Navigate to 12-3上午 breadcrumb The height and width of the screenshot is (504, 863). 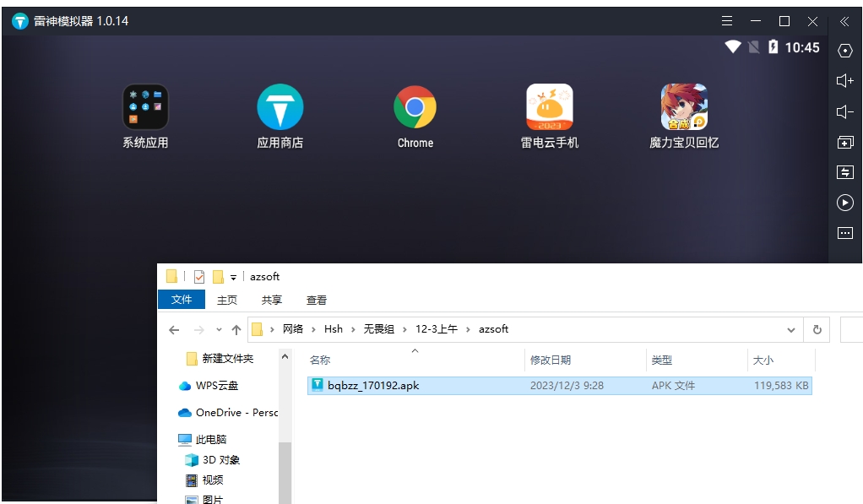[x=437, y=329]
